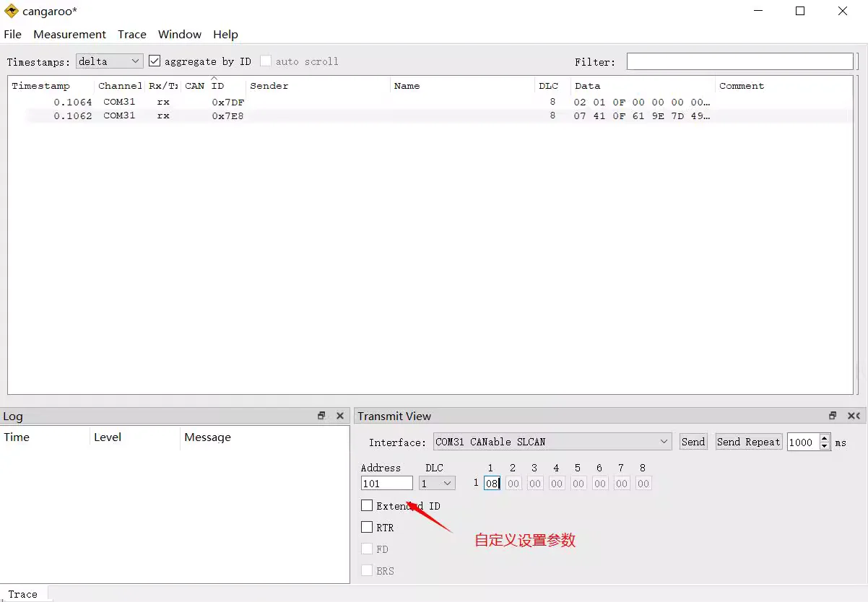Sort by the Channel column header

pos(120,85)
